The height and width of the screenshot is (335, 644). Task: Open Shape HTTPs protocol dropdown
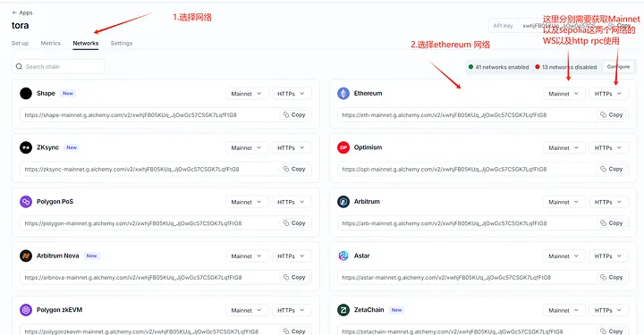292,94
